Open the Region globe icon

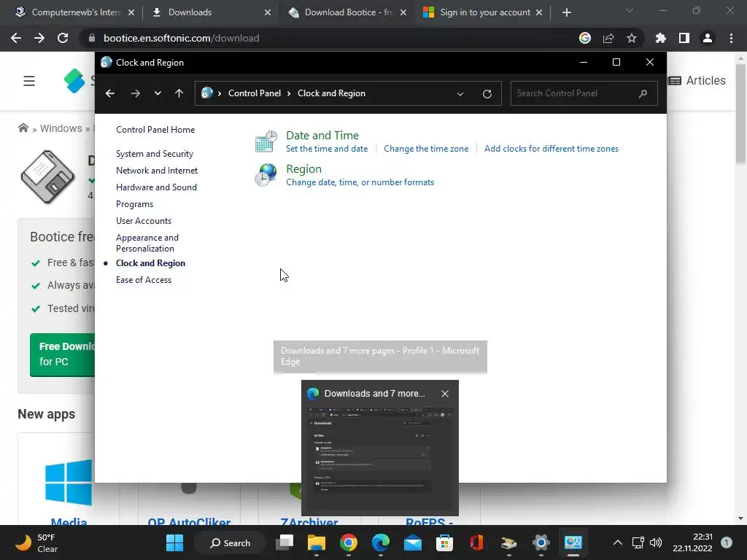[x=266, y=175]
